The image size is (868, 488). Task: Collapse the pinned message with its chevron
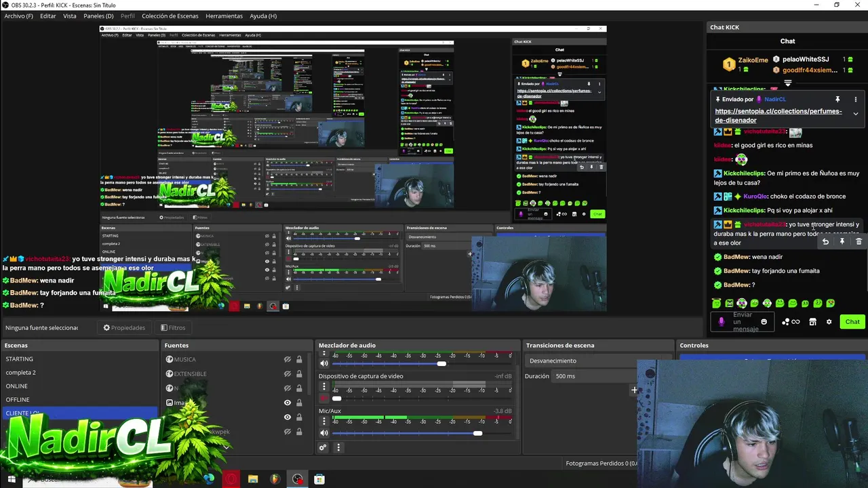855,114
